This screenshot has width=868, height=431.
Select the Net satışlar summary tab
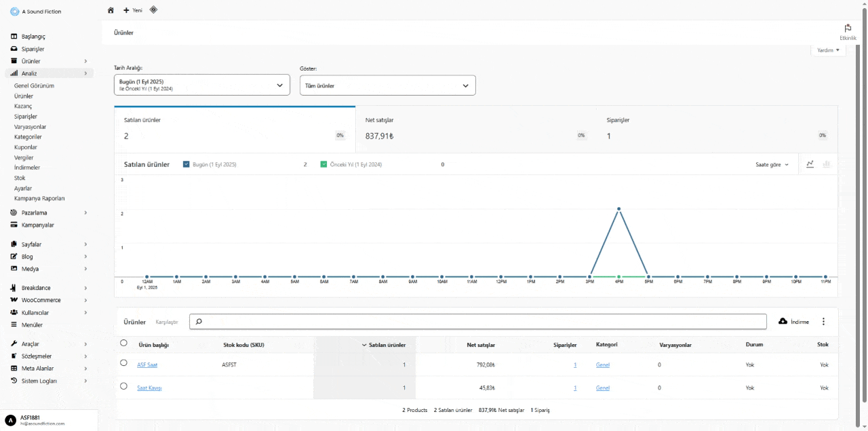pos(476,129)
